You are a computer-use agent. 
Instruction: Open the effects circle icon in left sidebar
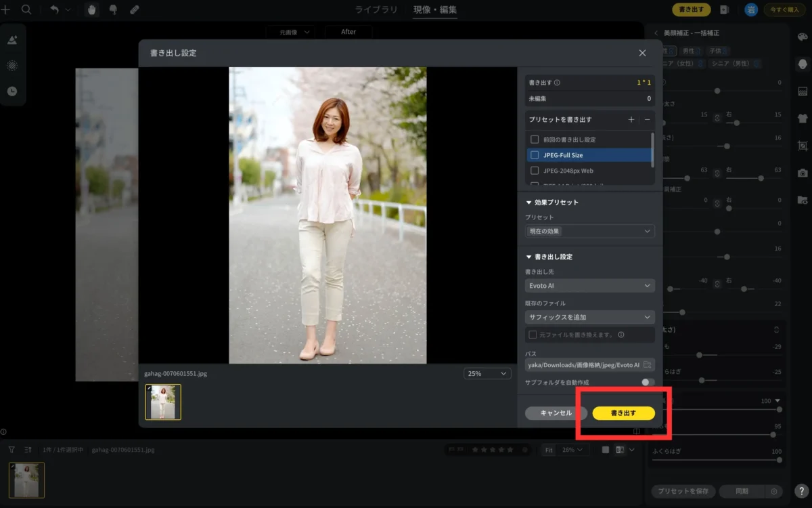click(x=12, y=66)
